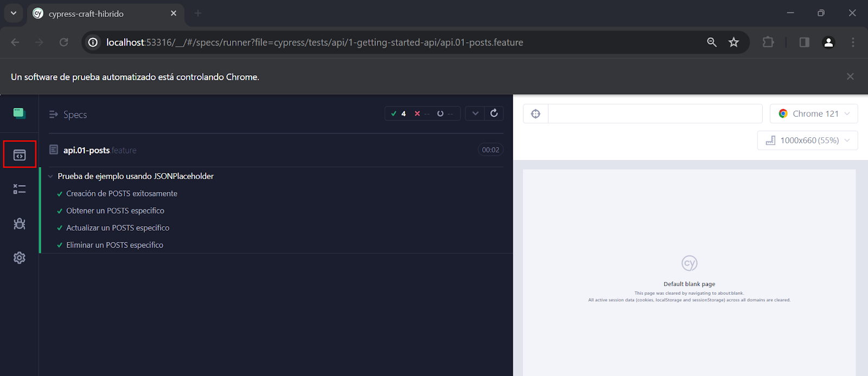868x376 pixels.
Task: Reload the page using the browser refresh
Action: (63, 42)
